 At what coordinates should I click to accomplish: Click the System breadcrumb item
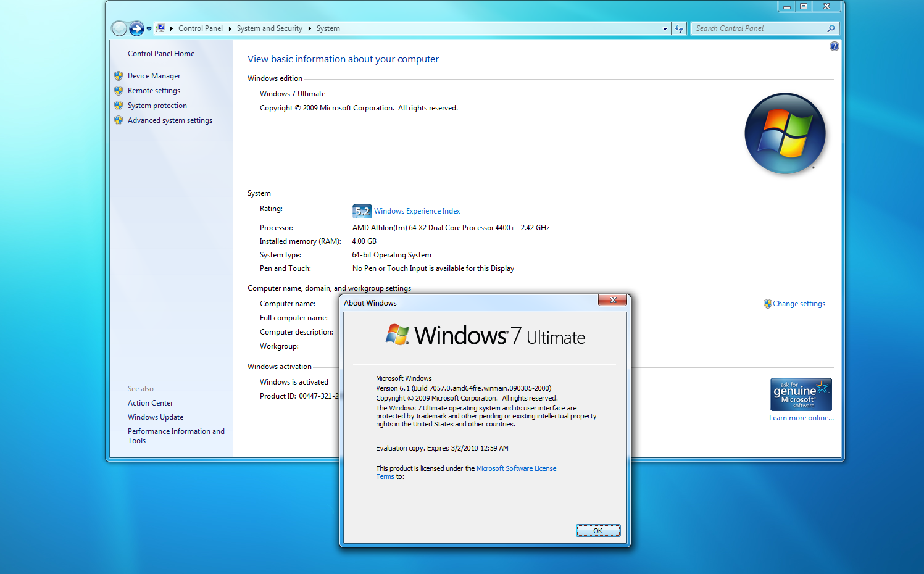pyautogui.click(x=328, y=28)
